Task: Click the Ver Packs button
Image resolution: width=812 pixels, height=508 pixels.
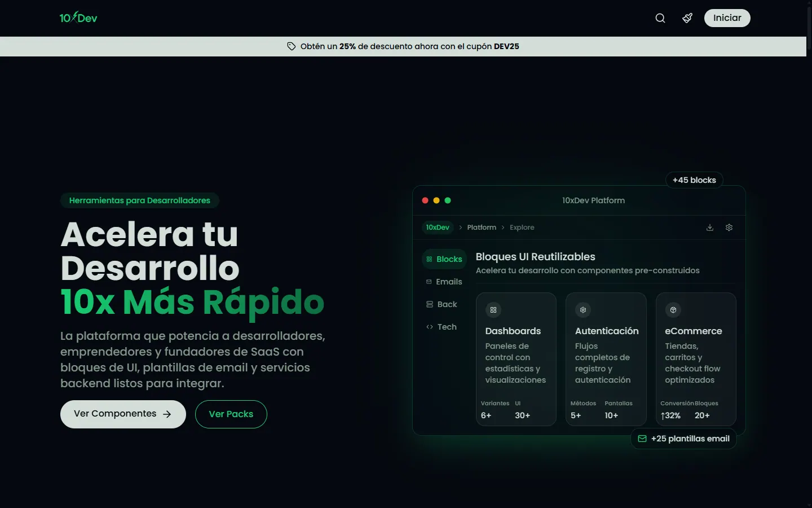Action: click(x=231, y=414)
